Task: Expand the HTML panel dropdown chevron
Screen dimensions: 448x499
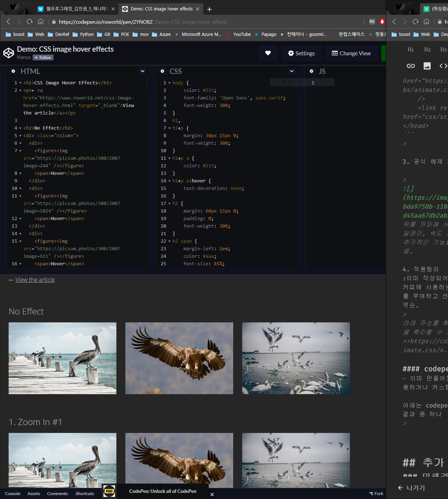Action: [x=143, y=71]
